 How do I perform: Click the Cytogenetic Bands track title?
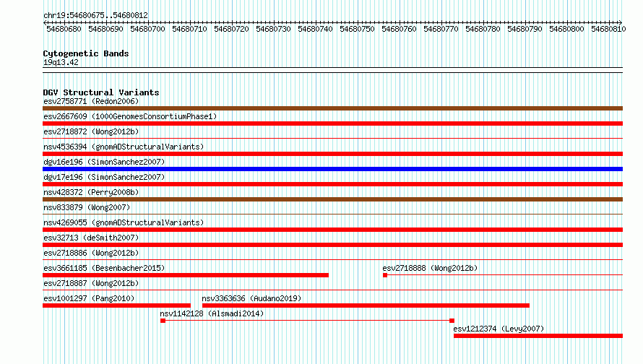click(x=86, y=53)
